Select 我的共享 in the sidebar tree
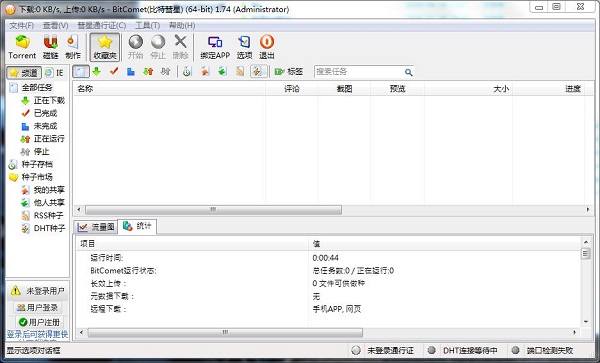 (49, 190)
